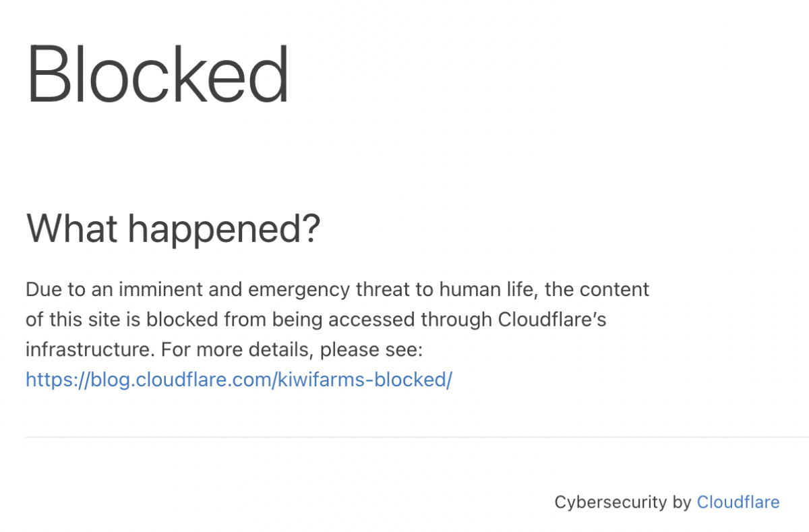Click the "Cybersecurity by" footer text
Image resolution: width=809 pixels, height=532 pixels.
tap(622, 502)
